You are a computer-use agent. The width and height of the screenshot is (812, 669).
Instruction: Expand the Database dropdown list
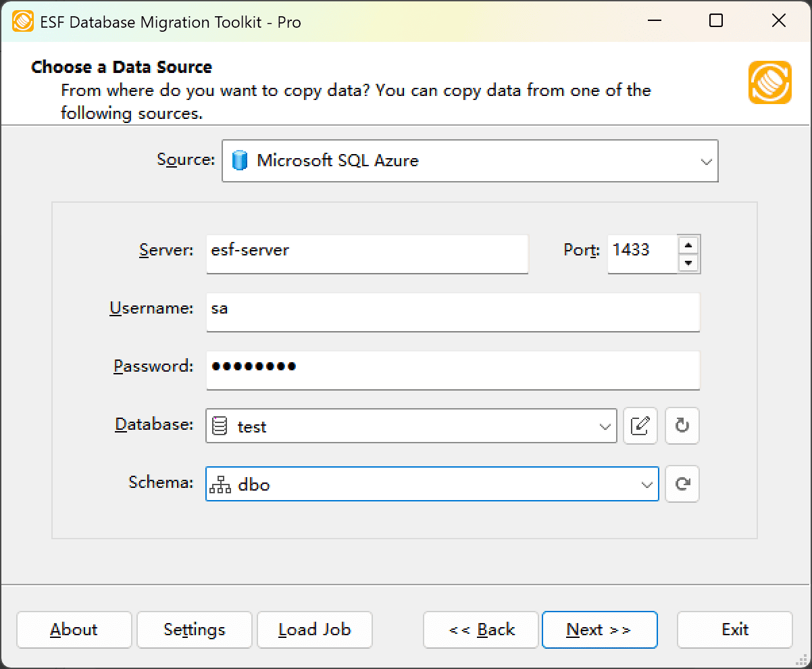click(x=603, y=426)
